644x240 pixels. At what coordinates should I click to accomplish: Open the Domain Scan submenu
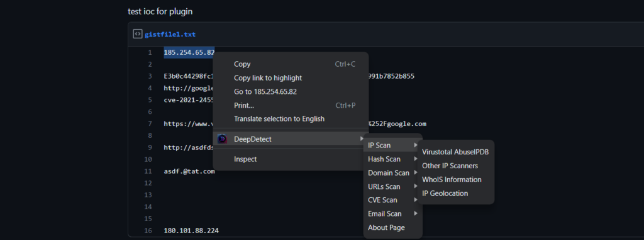[x=392, y=173]
